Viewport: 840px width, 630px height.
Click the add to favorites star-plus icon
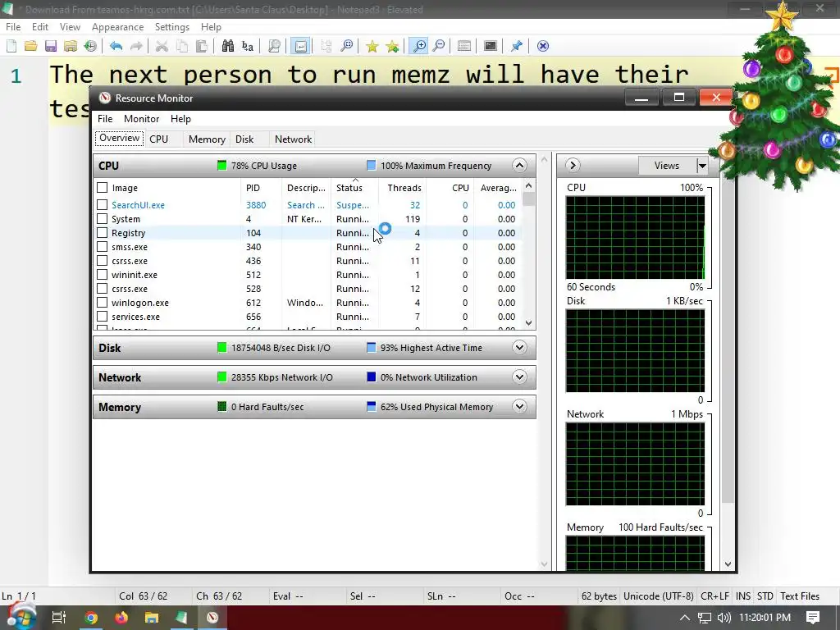pos(392,46)
